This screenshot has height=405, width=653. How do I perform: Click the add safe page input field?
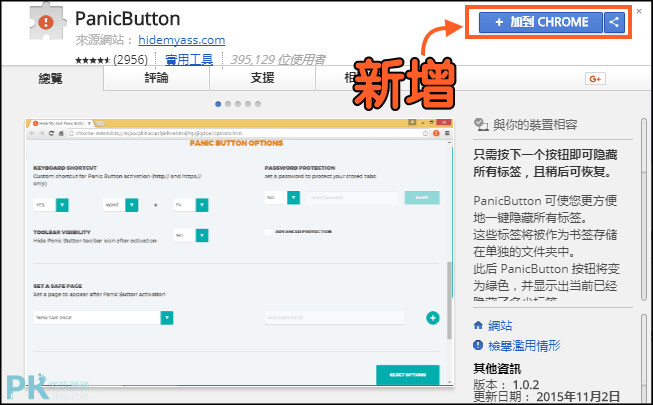[334, 318]
